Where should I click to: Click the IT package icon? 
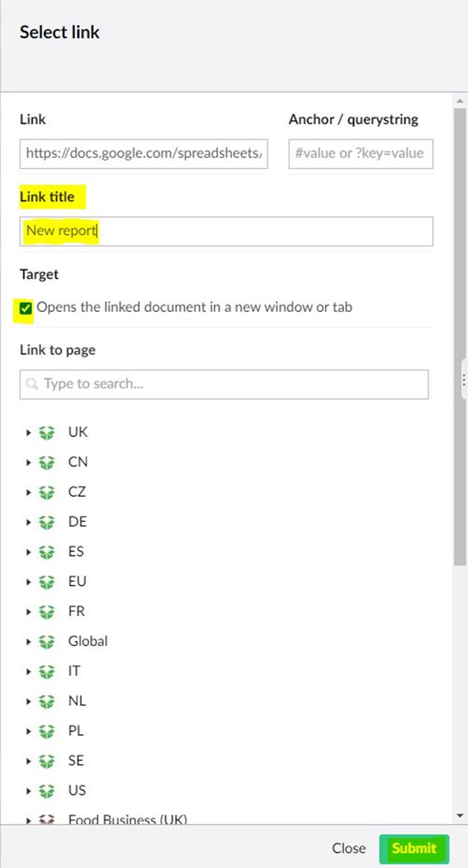(46, 671)
